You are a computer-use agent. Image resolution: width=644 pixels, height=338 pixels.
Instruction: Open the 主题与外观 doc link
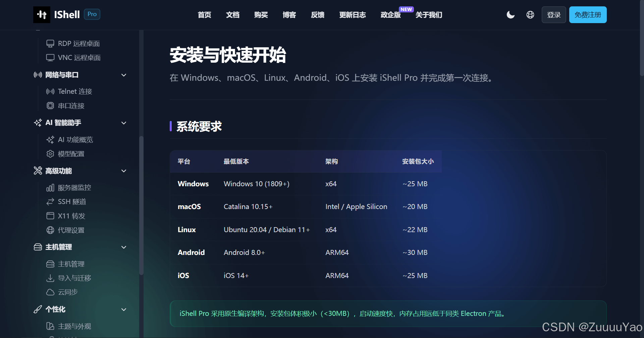(x=74, y=326)
